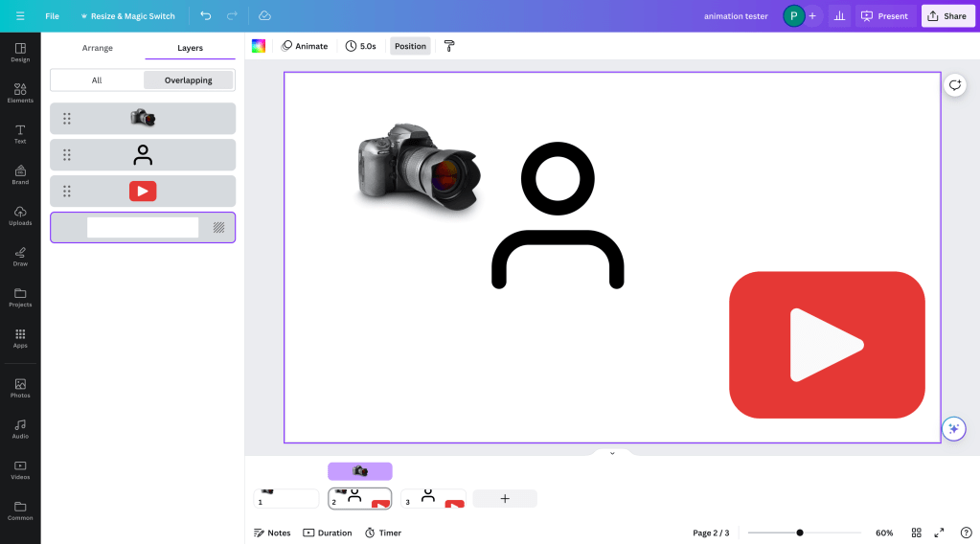Open the File menu
Screen dimensions: 980x544
(x=52, y=16)
